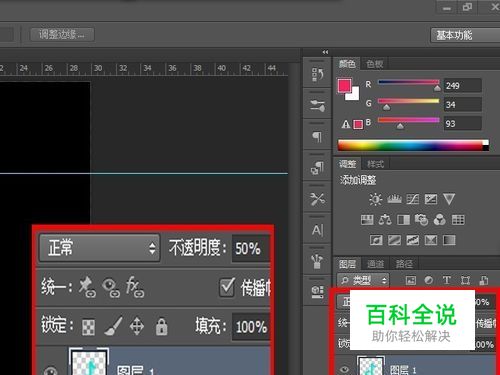Add a Threshold adjustment
The width and height of the screenshot is (500, 375).
(413, 240)
